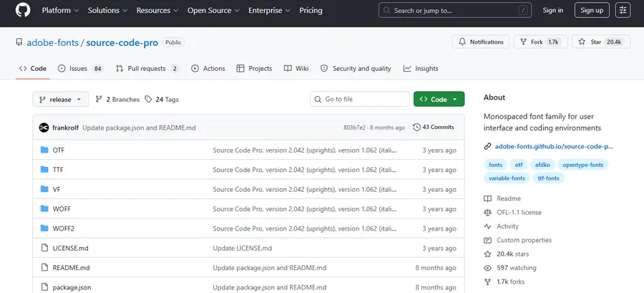Click the package.json file icon

pyautogui.click(x=44, y=287)
